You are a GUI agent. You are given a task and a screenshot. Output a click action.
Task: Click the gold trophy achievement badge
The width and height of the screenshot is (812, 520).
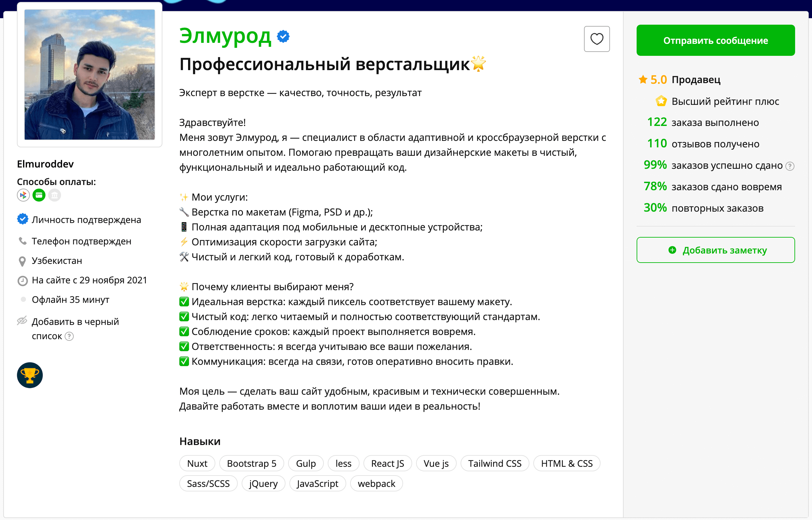coord(30,375)
